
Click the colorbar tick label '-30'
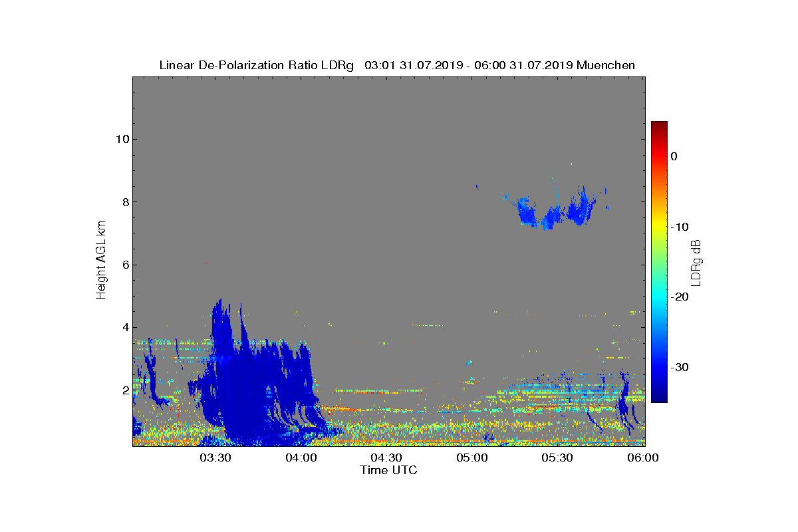[679, 368]
